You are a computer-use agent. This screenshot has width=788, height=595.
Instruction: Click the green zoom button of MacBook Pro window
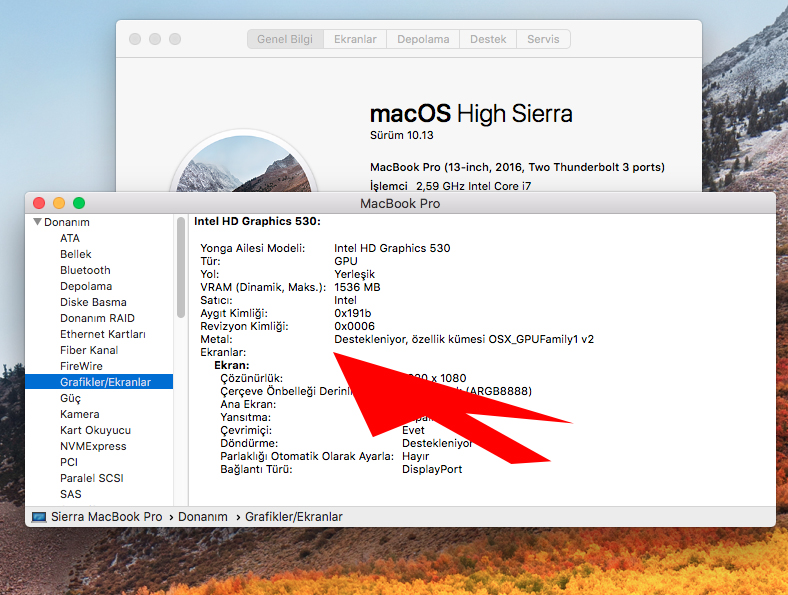(79, 203)
